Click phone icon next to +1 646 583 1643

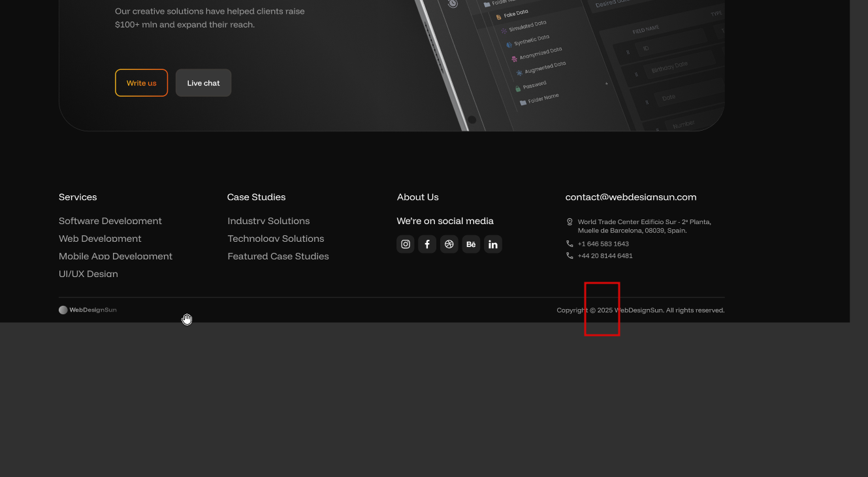570,244
